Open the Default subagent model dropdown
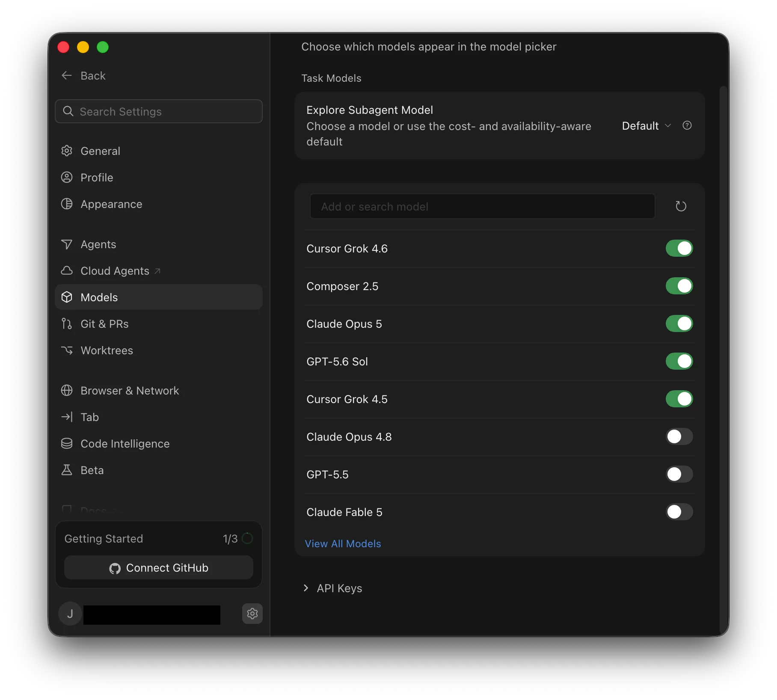 pos(646,126)
